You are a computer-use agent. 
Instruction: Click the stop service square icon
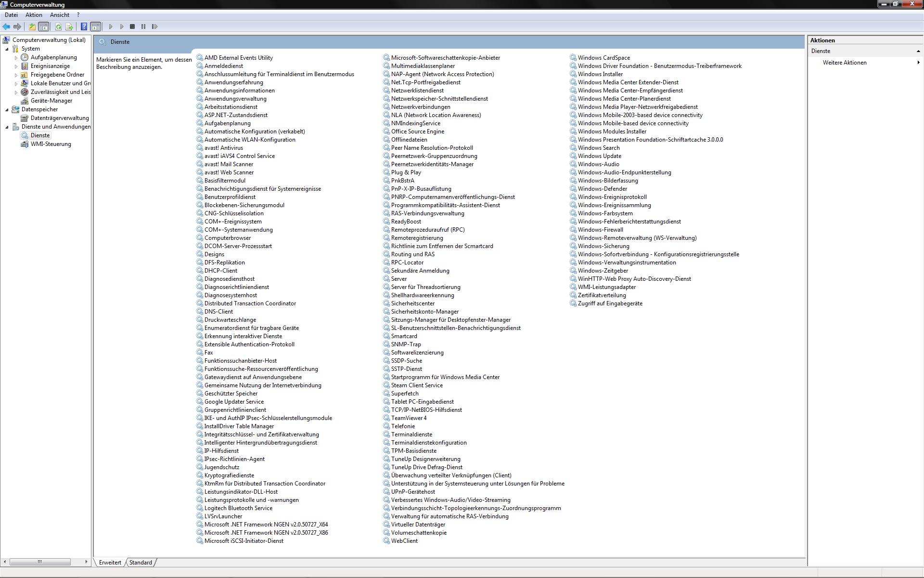point(132,27)
